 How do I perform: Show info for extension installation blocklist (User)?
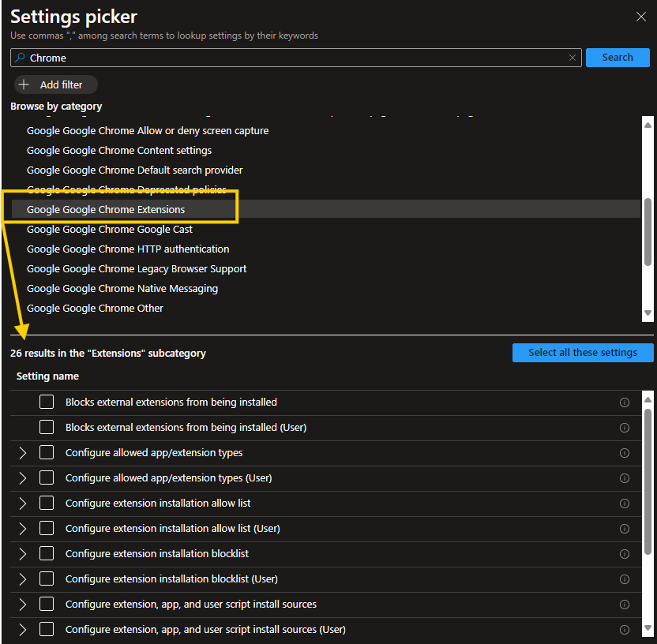[624, 579]
